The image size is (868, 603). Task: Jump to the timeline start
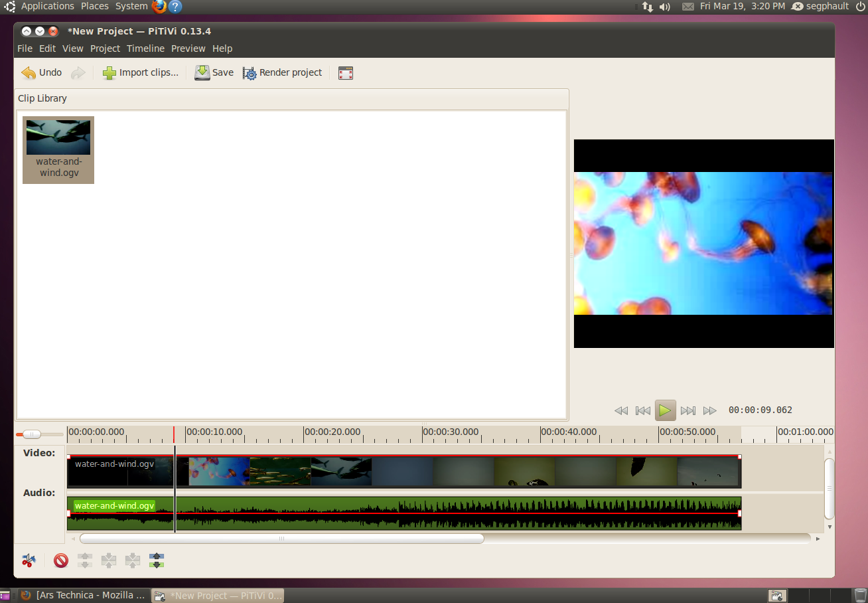click(x=643, y=410)
